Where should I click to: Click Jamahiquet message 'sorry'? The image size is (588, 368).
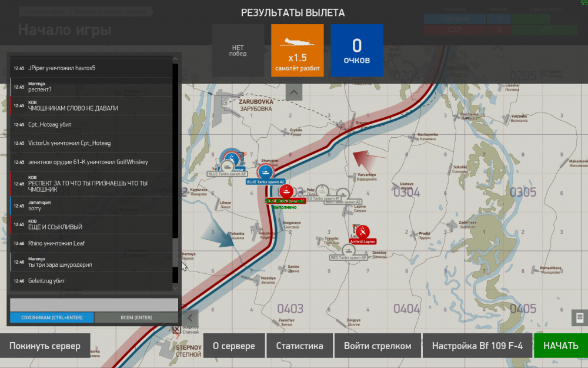coord(91,205)
